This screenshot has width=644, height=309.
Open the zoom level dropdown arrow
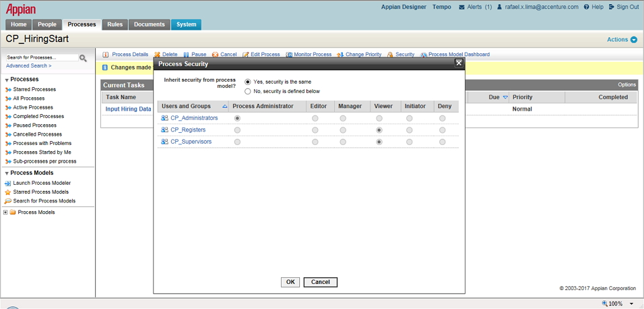pos(631,304)
